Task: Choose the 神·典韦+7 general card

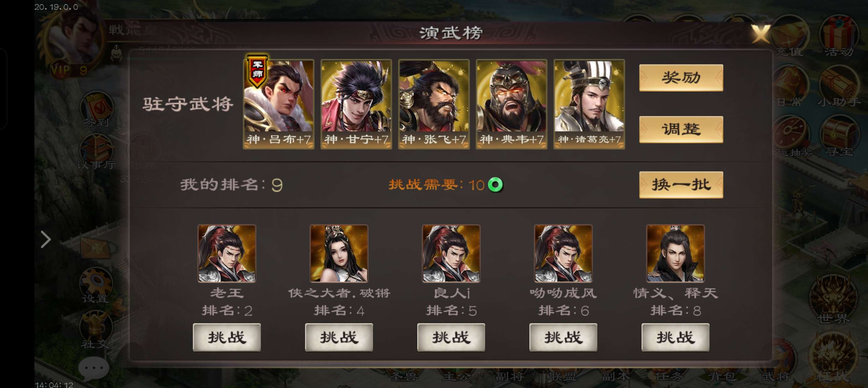Action: [512, 104]
